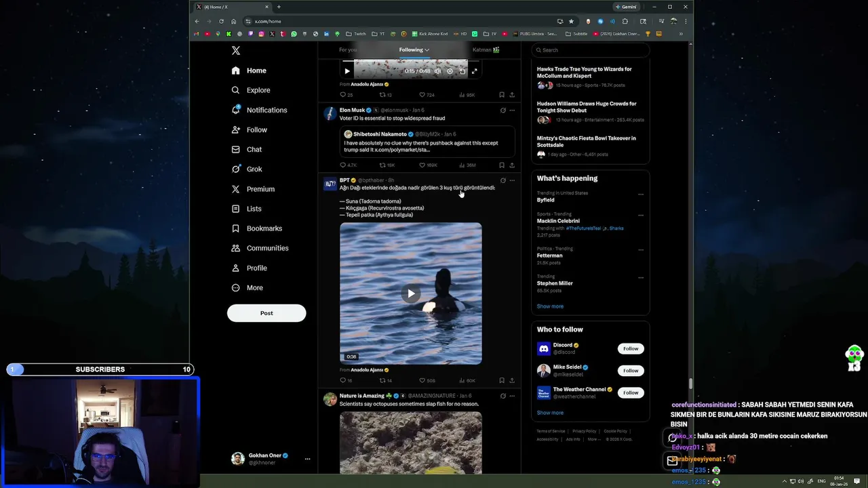The width and height of the screenshot is (868, 488).
Task: Open the Twitch bookmarks folder
Action: click(x=355, y=34)
